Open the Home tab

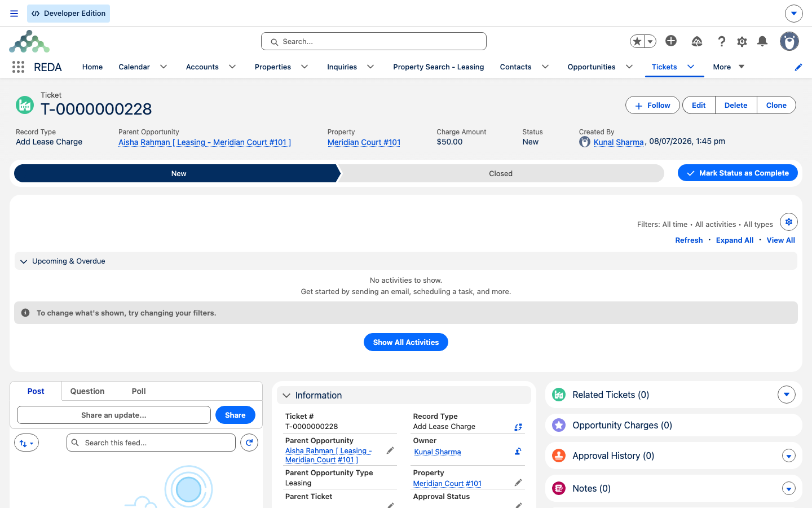tap(92, 67)
